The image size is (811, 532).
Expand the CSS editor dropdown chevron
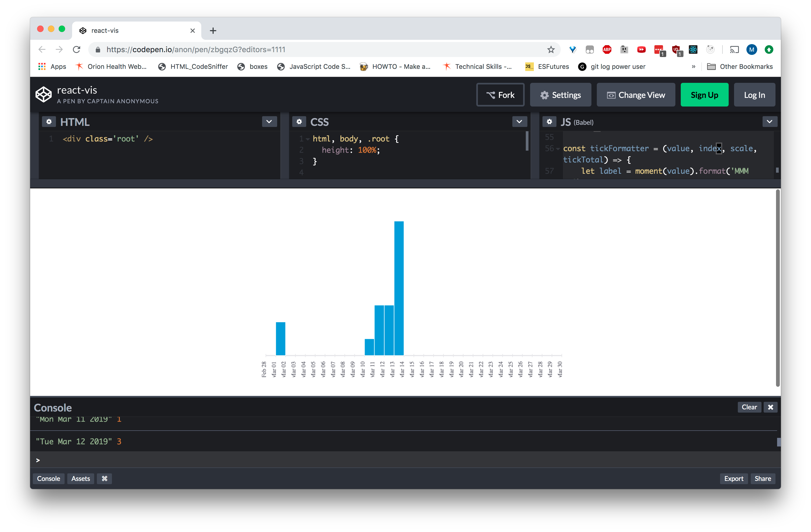click(519, 122)
